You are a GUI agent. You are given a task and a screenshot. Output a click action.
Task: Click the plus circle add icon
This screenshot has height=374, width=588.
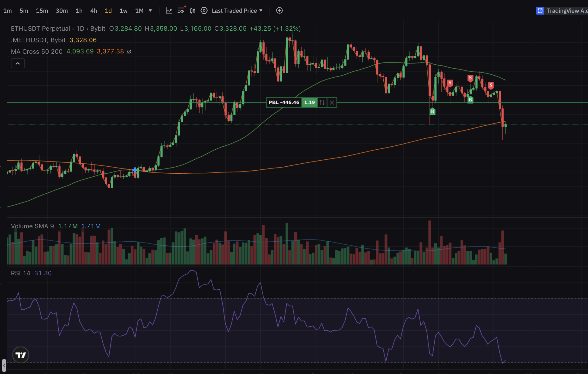click(x=279, y=11)
